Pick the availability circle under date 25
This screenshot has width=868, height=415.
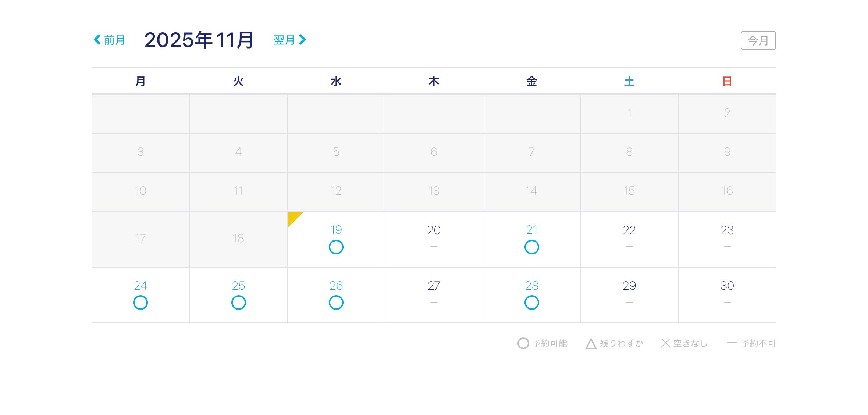click(238, 303)
